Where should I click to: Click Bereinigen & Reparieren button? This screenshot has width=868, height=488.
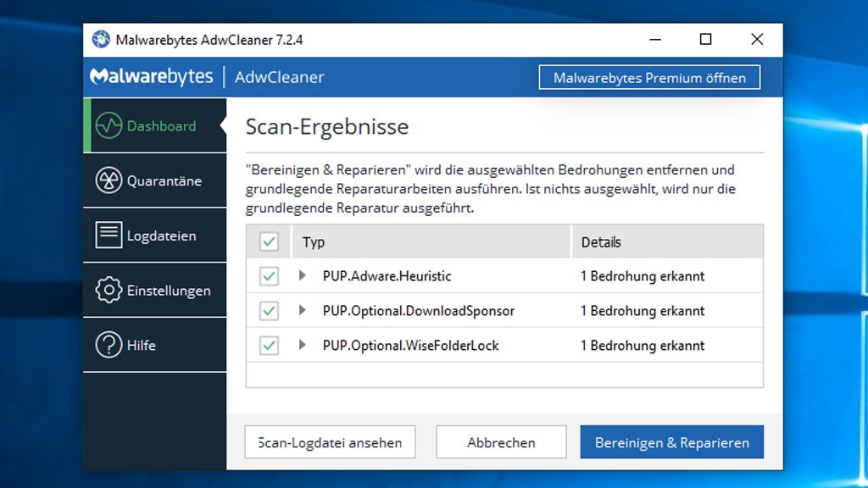(x=672, y=442)
